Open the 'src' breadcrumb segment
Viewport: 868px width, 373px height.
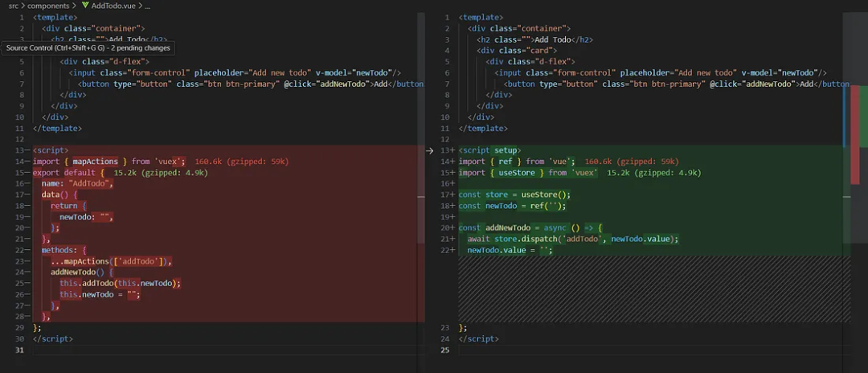coord(14,6)
